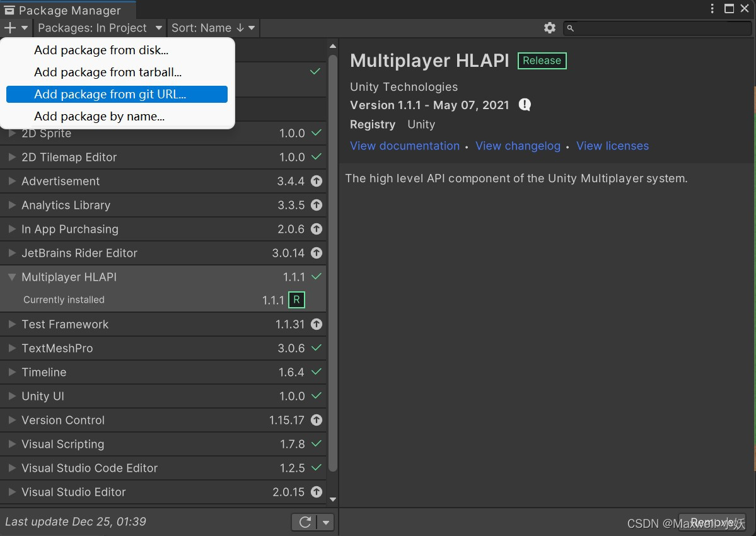Screen dimensions: 756x536
Task: Select the Version Control package row
Action: point(163,420)
